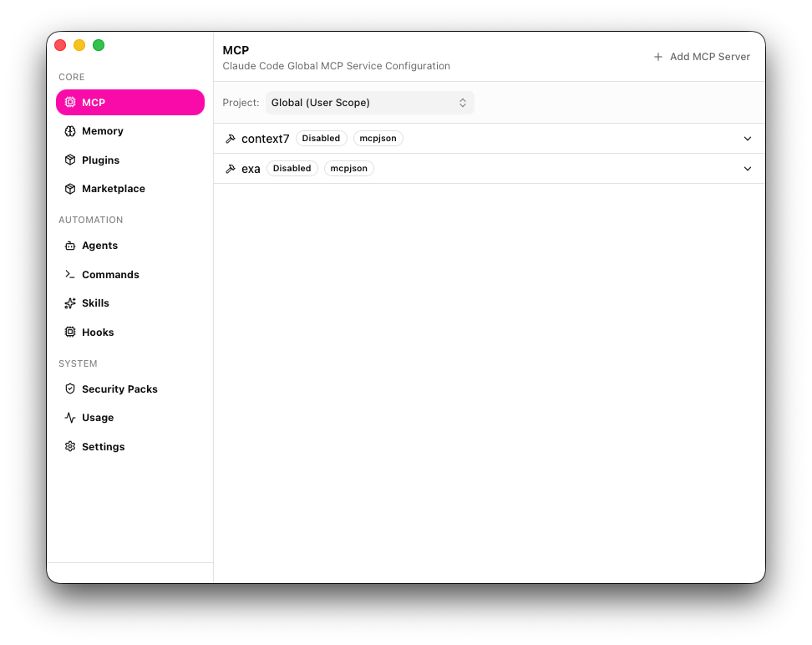The height and width of the screenshot is (645, 812).
Task: Click the Commands terminal prompt icon
Action: (70, 274)
